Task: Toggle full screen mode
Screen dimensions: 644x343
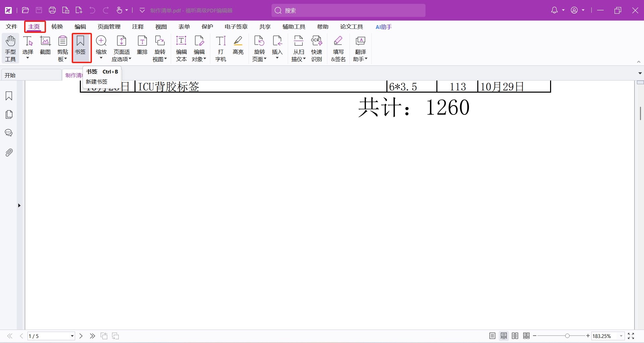Action: point(631,336)
